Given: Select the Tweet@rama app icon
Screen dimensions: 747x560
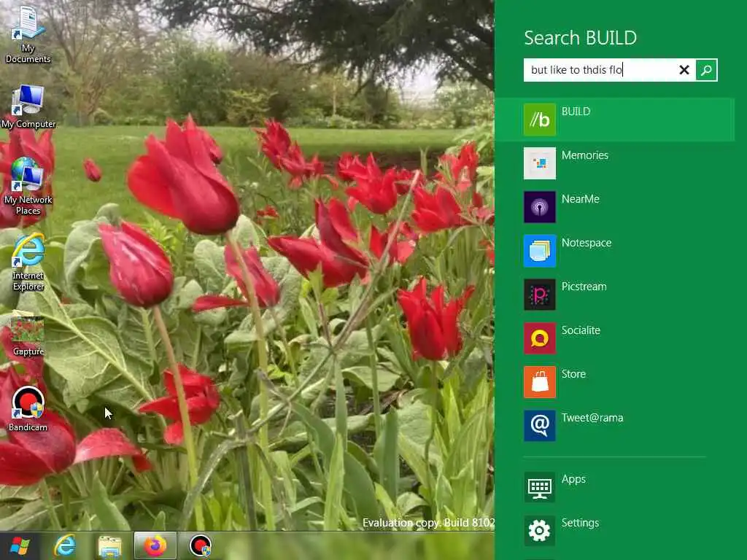Looking at the screenshot, I should coord(539,426).
